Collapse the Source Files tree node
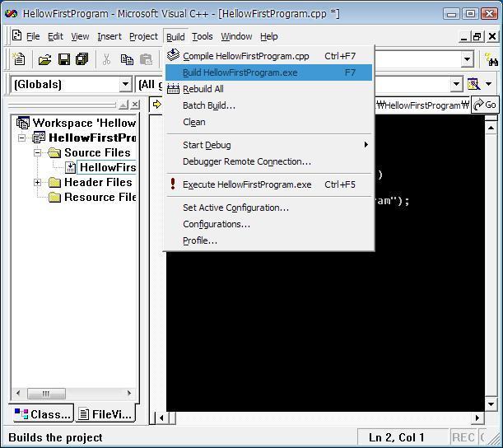Image resolution: width=503 pixels, height=448 pixels. tap(38, 152)
